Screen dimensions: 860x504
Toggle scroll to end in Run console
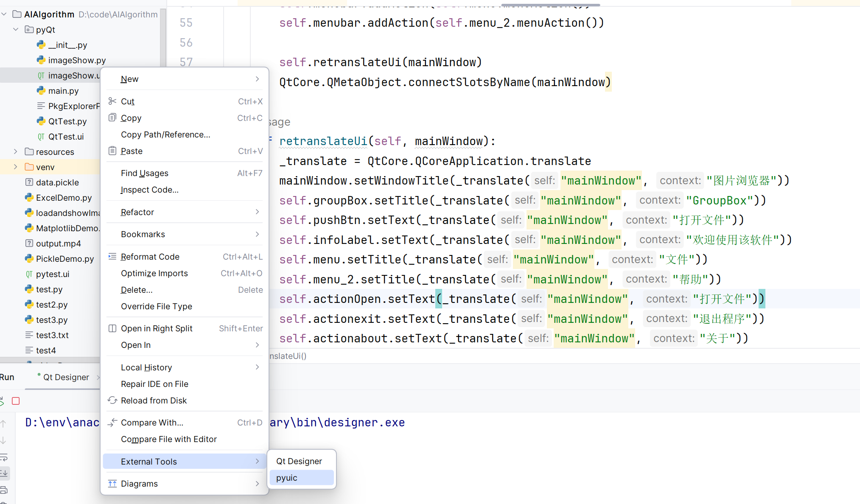pyautogui.click(x=4, y=473)
